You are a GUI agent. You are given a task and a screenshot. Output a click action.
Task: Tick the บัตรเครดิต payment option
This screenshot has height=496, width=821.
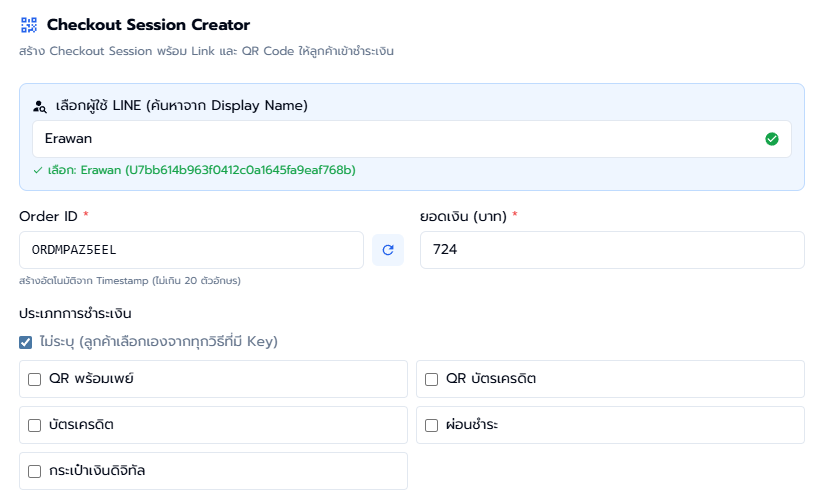[x=35, y=425]
